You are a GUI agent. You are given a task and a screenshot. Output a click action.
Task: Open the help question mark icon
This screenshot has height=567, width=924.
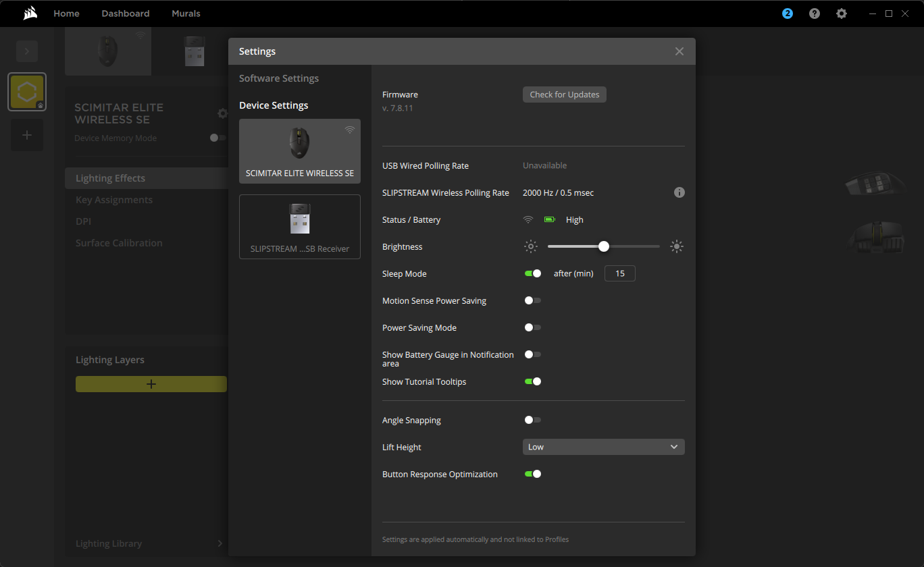tap(815, 13)
